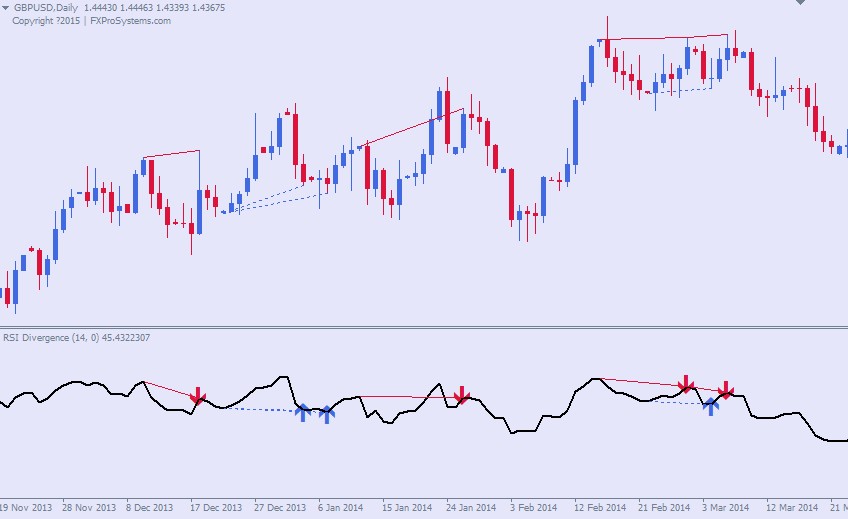Click the blue up arrow at 6 Jan 2014
This screenshot has width=848, height=519.
327,415
